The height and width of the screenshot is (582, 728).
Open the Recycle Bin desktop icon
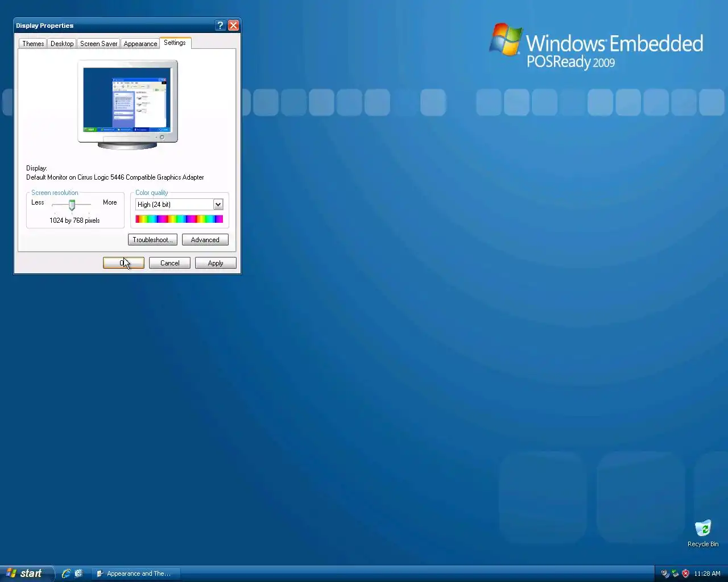(x=703, y=533)
